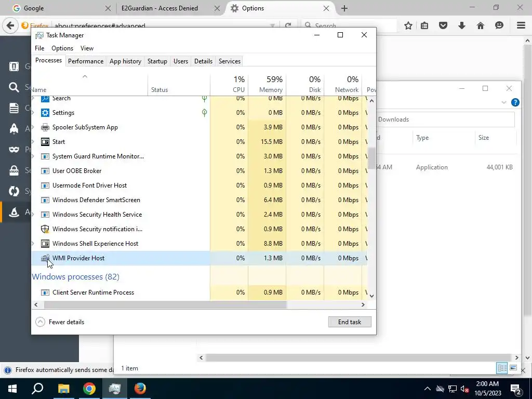Open Firefox address bar history dropdown
Image resolution: width=532 pixels, height=399 pixels.
tap(272, 26)
